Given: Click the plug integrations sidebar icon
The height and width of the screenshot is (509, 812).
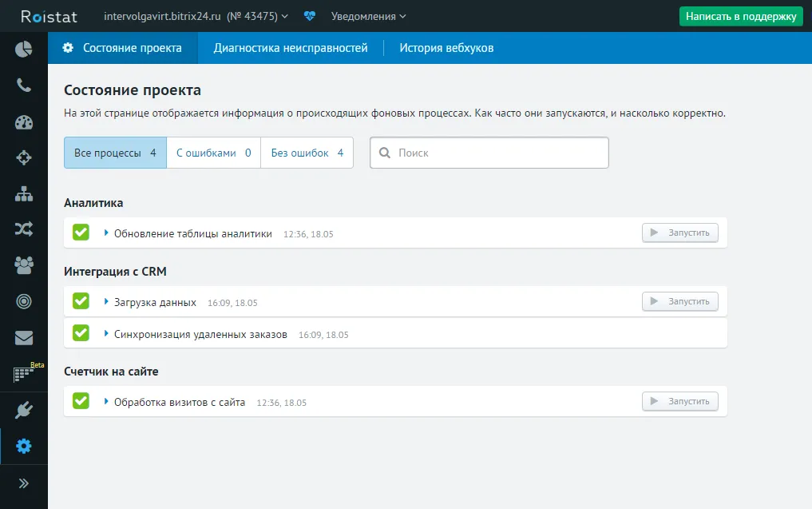Looking at the screenshot, I should click(23, 411).
